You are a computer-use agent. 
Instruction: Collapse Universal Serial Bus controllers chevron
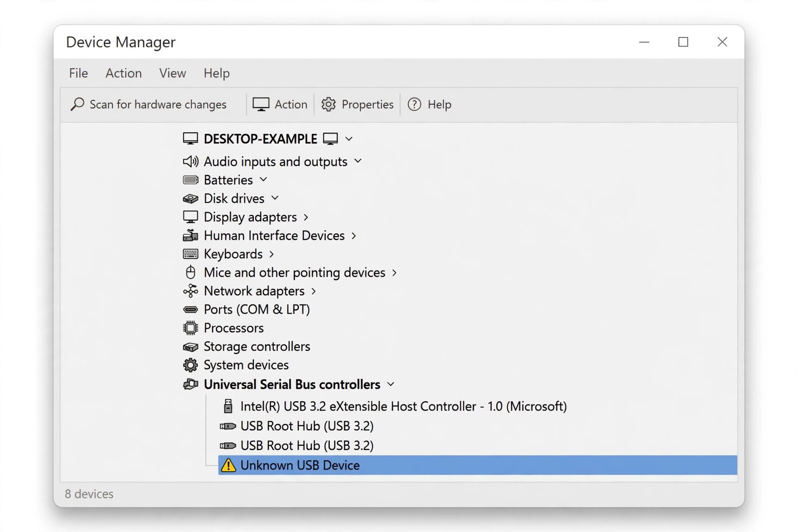click(391, 384)
